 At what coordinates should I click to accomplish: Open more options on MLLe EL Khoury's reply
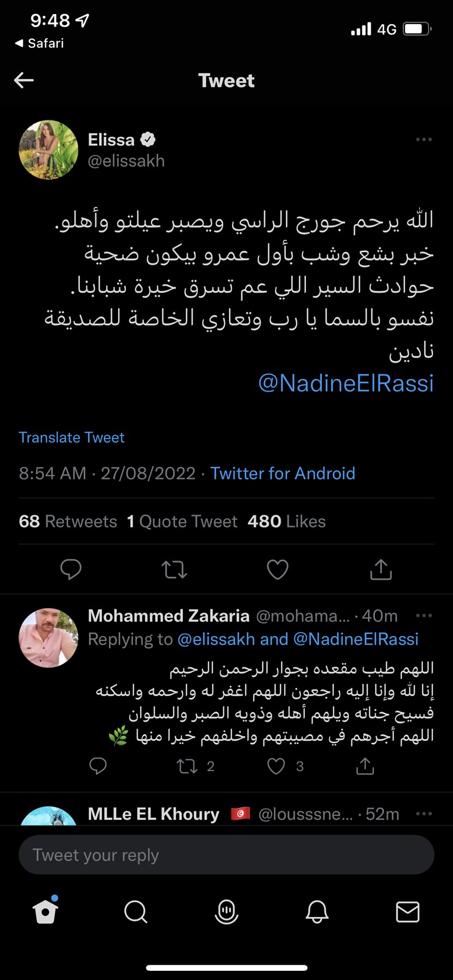pyautogui.click(x=424, y=814)
